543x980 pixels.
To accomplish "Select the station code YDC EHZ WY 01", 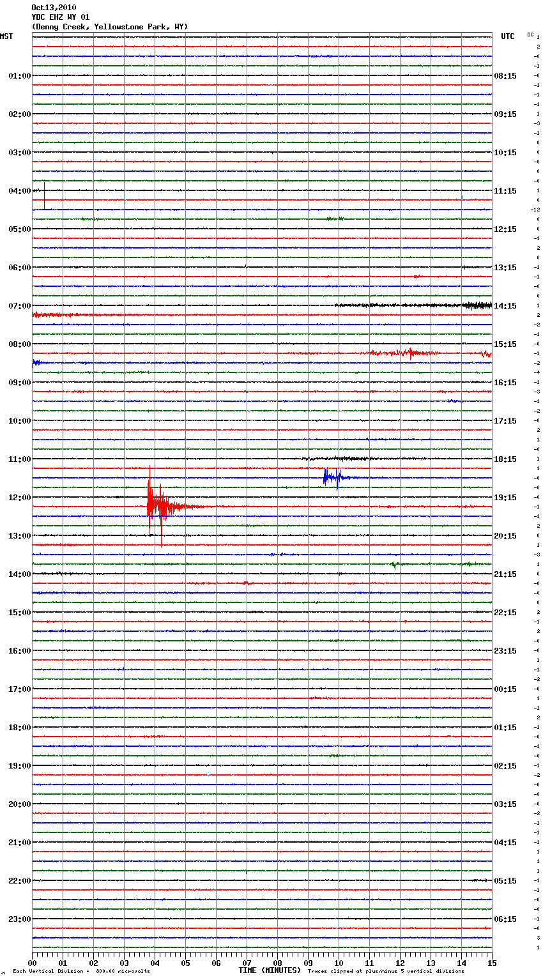I will click(x=61, y=17).
